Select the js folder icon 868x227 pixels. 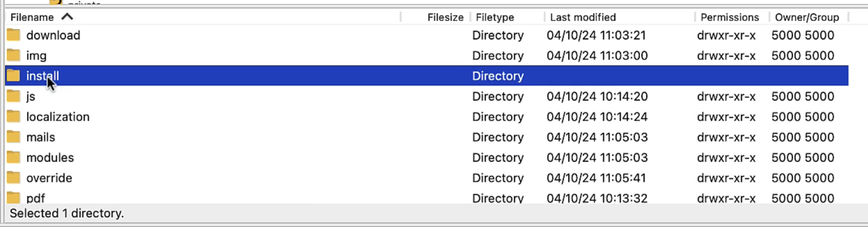[x=13, y=96]
